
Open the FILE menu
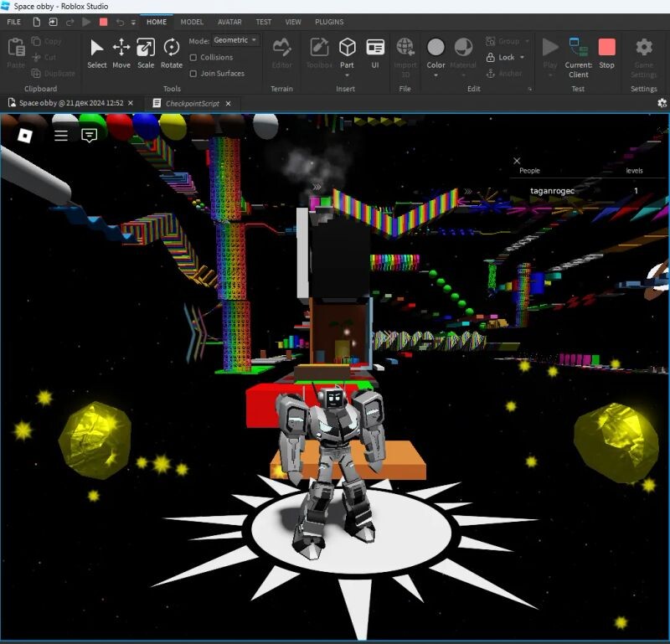coord(14,22)
